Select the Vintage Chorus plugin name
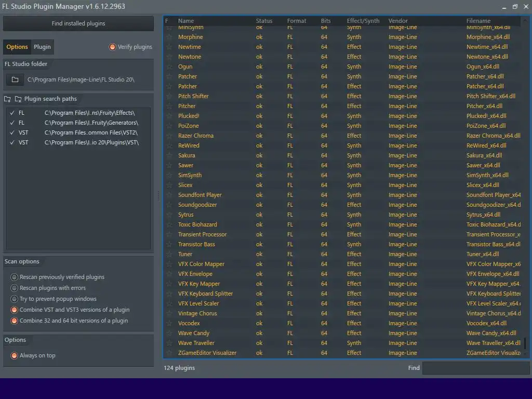The width and height of the screenshot is (532, 399). click(197, 313)
